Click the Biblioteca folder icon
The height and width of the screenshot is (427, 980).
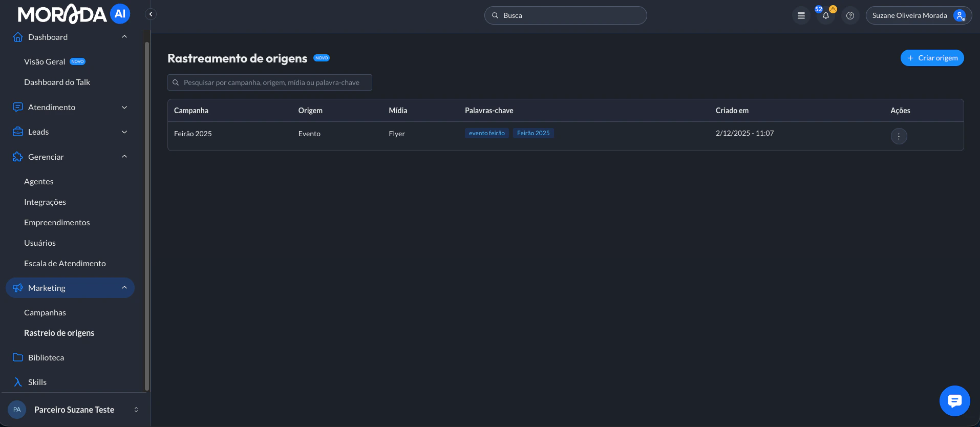coord(18,357)
